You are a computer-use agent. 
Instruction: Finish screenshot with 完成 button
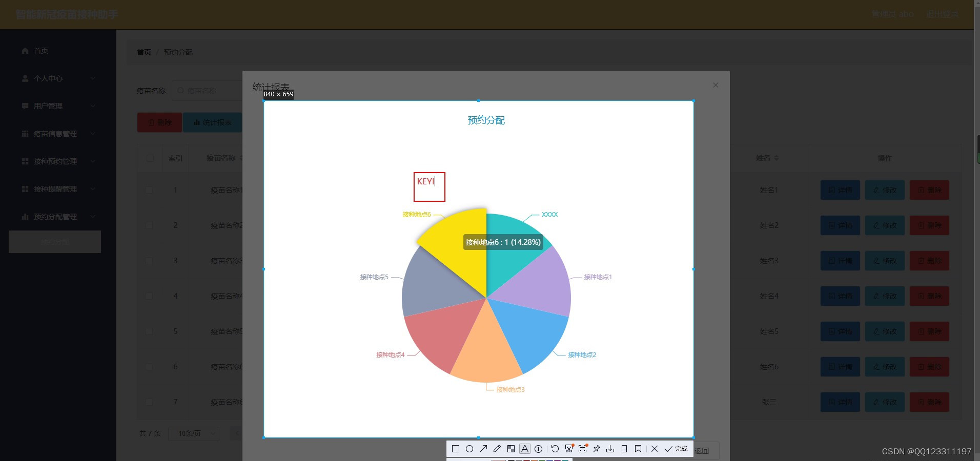click(676, 449)
